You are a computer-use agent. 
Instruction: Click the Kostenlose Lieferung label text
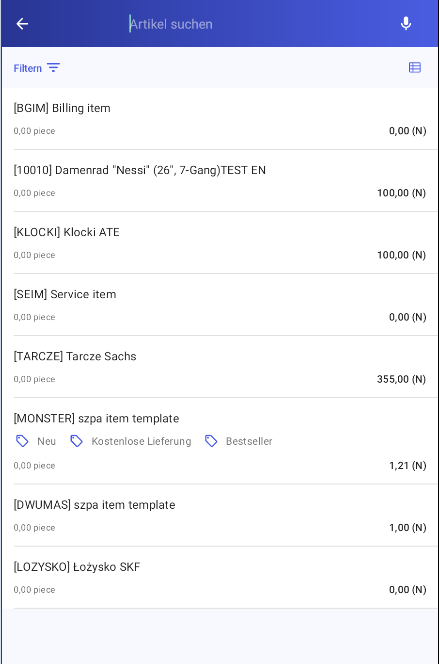click(141, 441)
